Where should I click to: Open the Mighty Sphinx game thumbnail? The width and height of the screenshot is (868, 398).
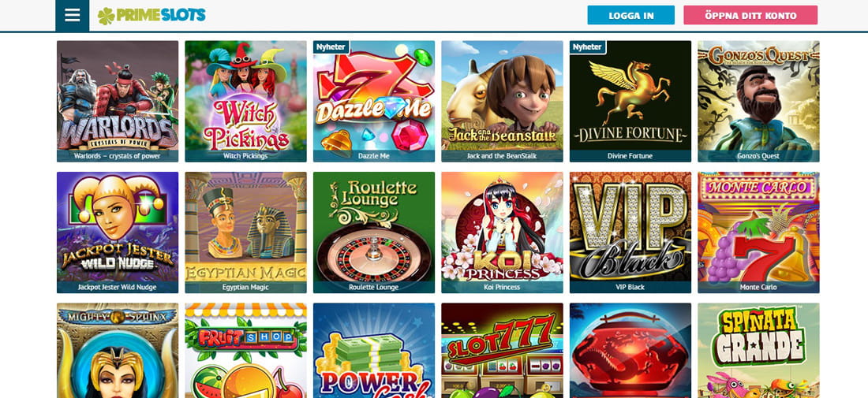[x=118, y=351]
